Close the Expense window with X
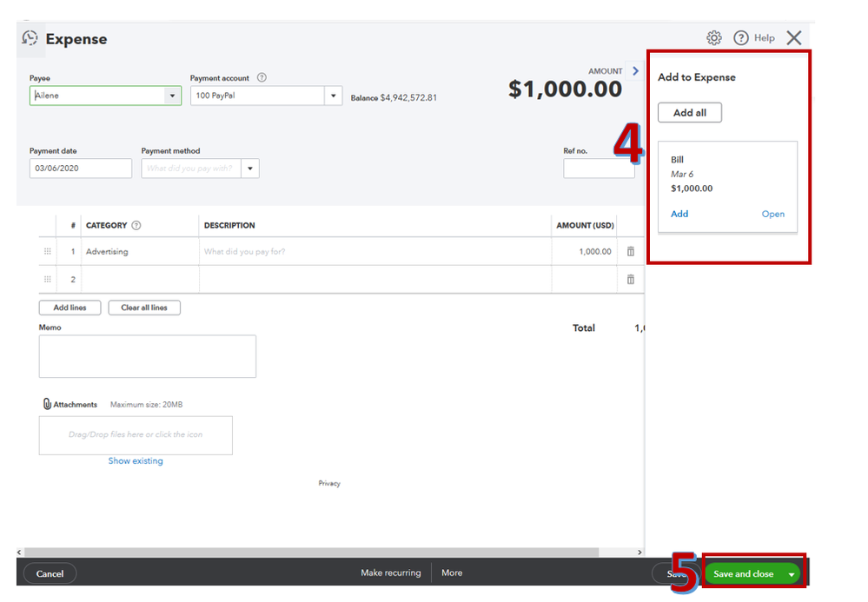 pyautogui.click(x=794, y=37)
